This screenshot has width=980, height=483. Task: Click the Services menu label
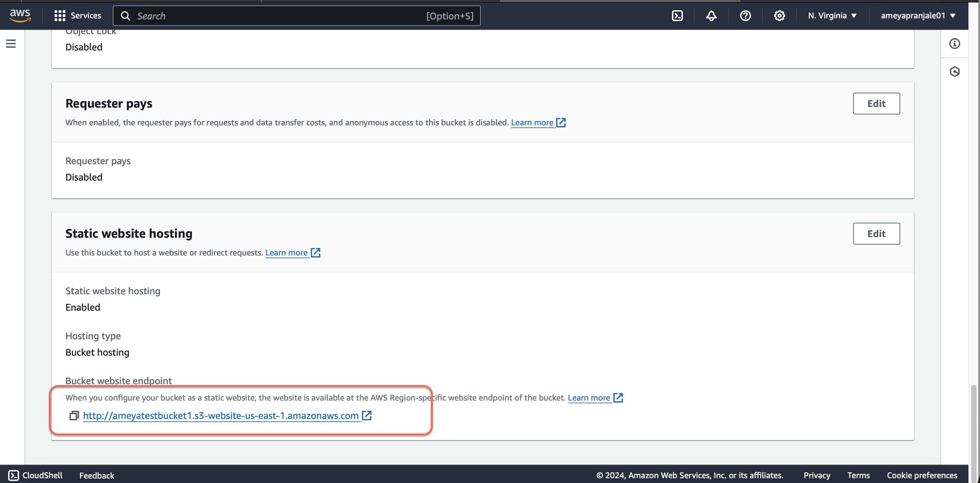tap(86, 16)
